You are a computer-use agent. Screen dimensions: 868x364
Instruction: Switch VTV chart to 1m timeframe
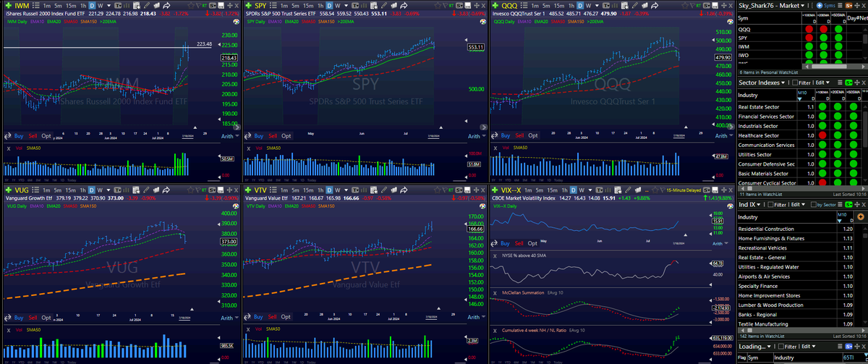point(284,192)
